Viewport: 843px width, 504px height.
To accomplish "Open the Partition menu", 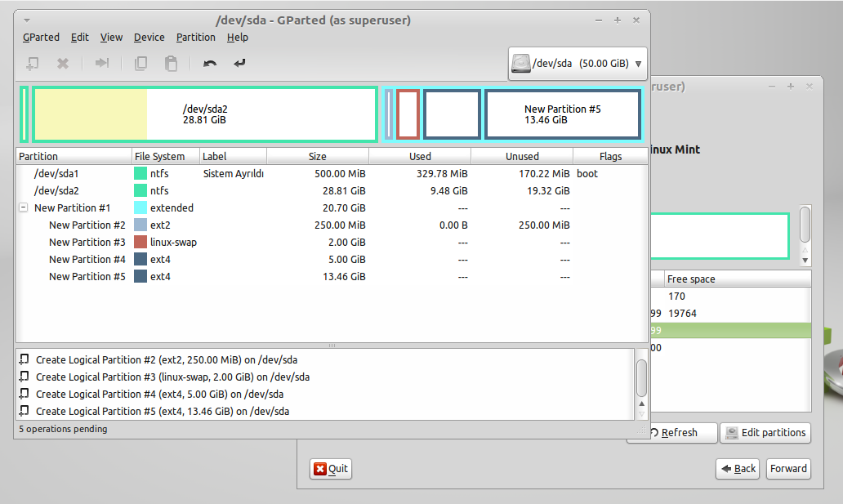I will point(196,37).
